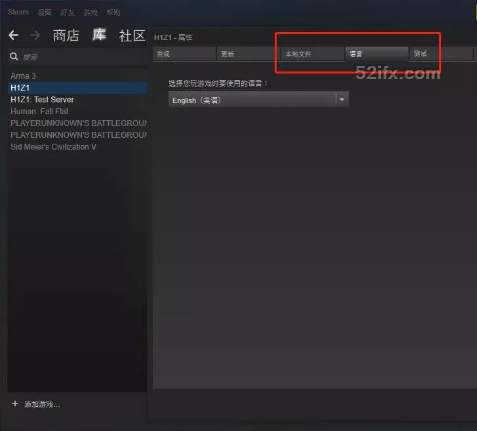Go forward with the right arrow
477x431 pixels.
pos(35,35)
